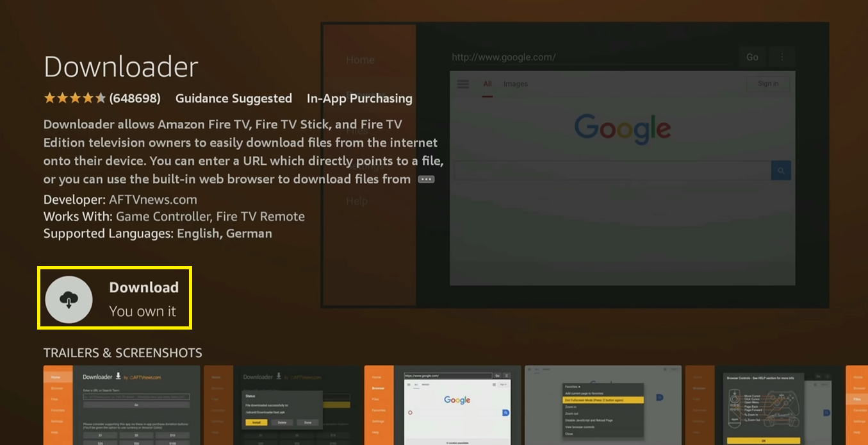Click the 'Developer: AFTVnews.com' line
This screenshot has width=868, height=445.
(x=120, y=199)
